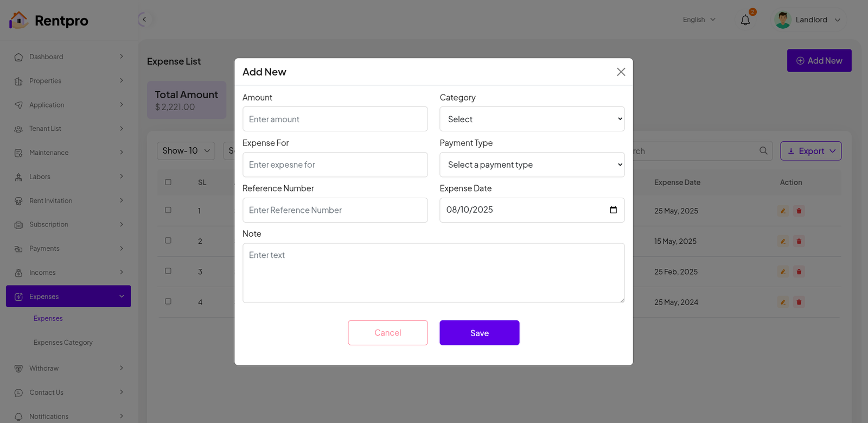Click the edit pencil icon for row 1
868x423 pixels.
[783, 211]
